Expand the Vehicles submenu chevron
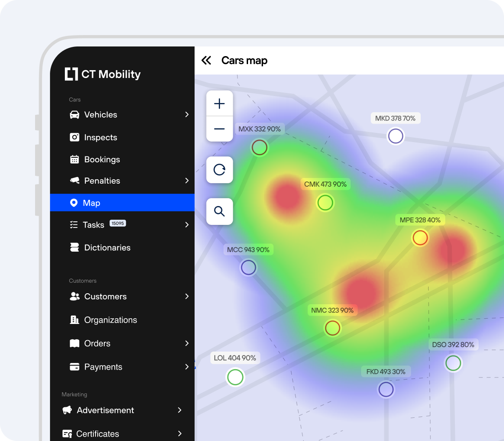Viewport: 504px width, 441px height. (187, 115)
